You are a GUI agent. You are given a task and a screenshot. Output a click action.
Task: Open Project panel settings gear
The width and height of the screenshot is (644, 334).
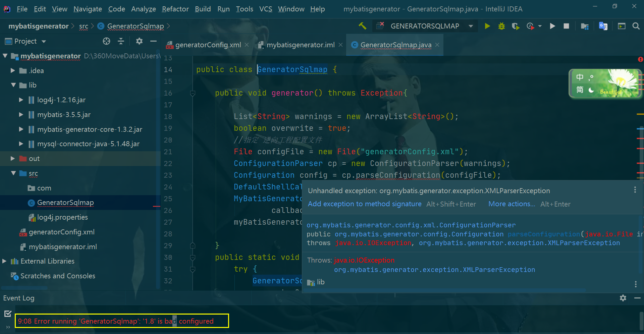(x=139, y=41)
